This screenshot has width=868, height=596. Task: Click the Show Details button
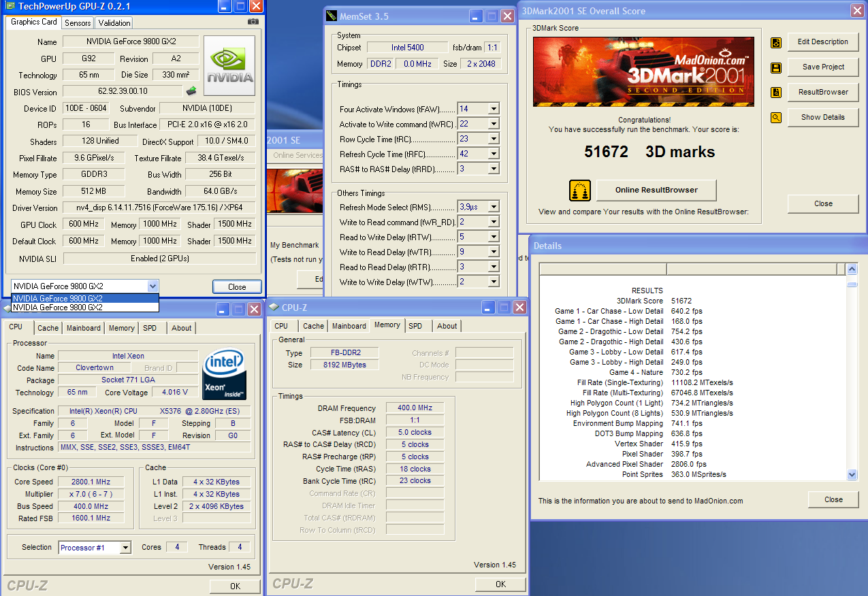823,118
